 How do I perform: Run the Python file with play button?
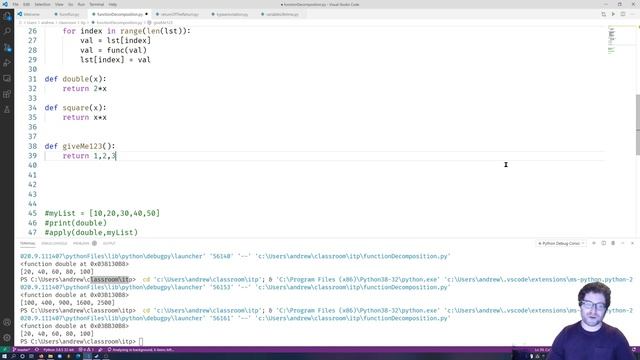[613, 14]
